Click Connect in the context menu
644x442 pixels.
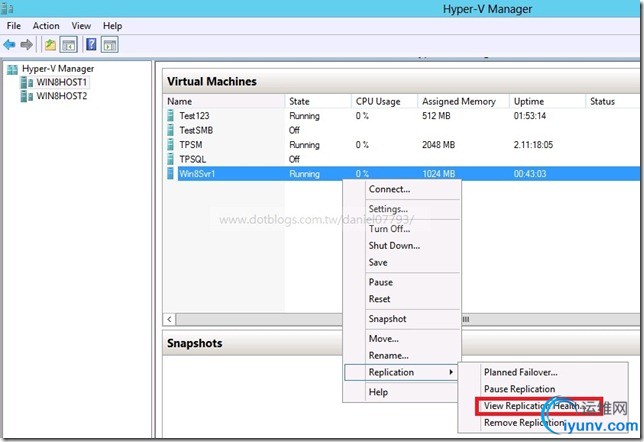click(389, 189)
